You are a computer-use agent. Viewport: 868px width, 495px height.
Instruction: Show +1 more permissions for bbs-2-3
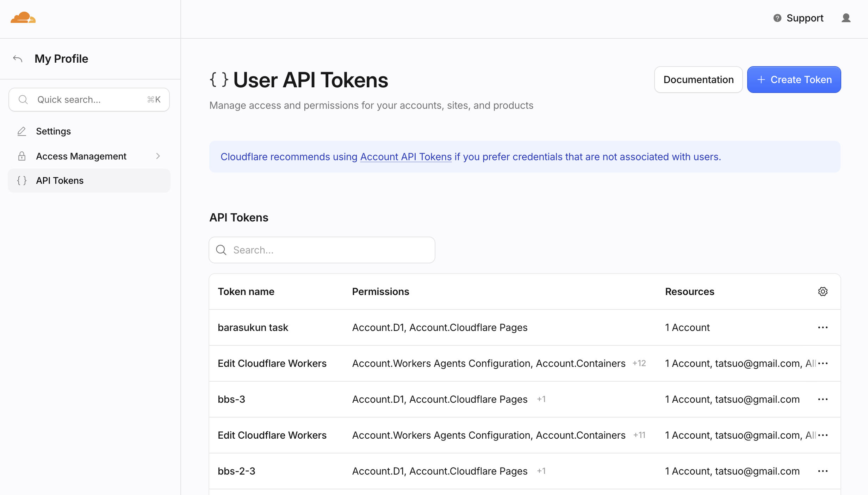pyautogui.click(x=541, y=471)
